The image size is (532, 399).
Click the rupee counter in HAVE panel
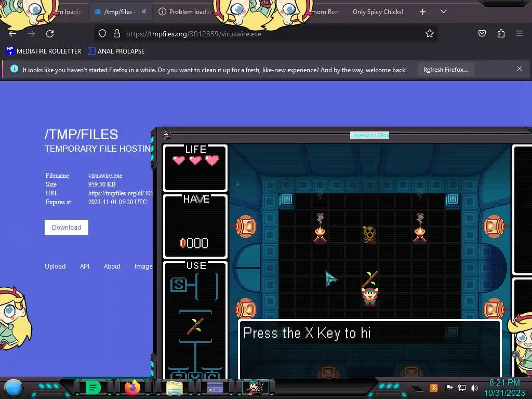194,243
